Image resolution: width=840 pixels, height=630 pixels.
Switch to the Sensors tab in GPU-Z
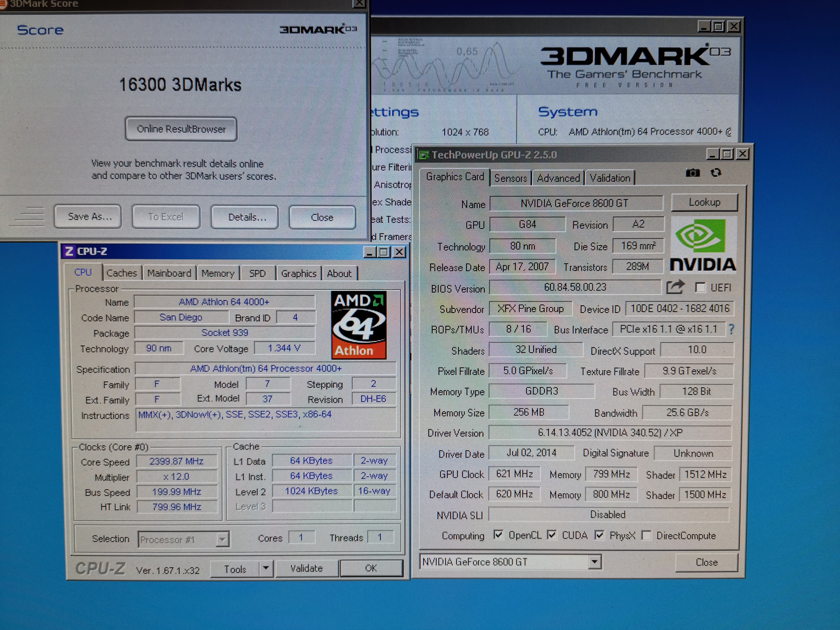[x=510, y=178]
